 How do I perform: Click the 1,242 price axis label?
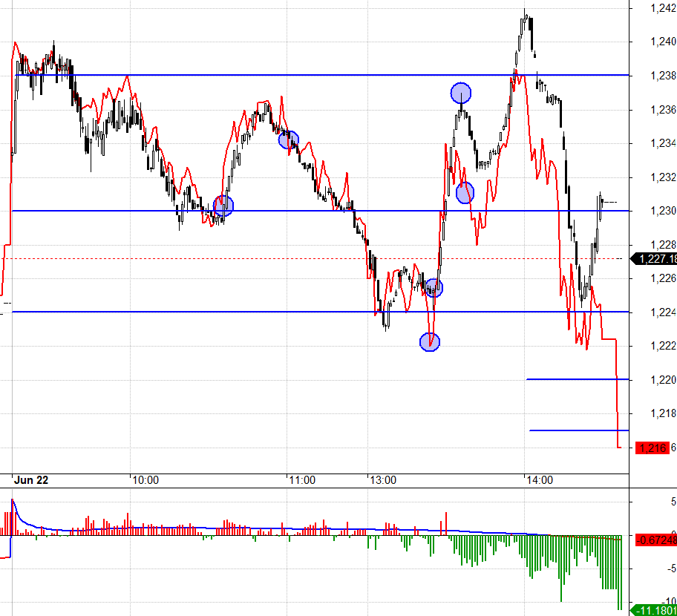pyautogui.click(x=662, y=8)
